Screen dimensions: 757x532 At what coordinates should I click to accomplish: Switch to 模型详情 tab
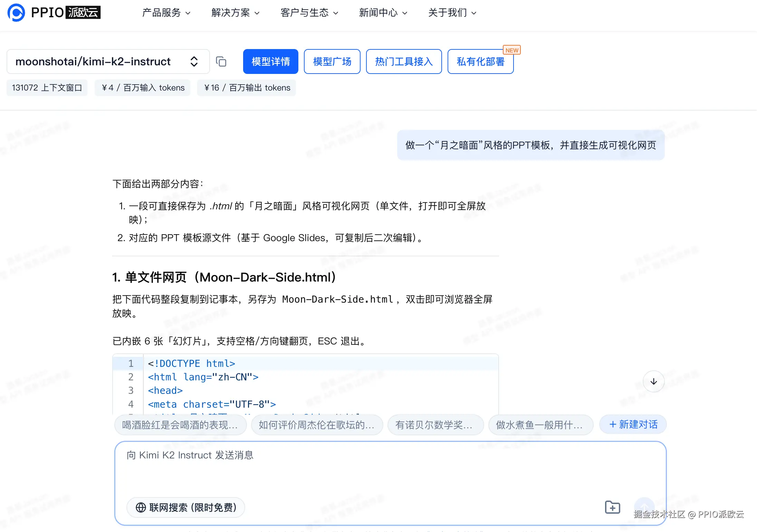point(270,61)
